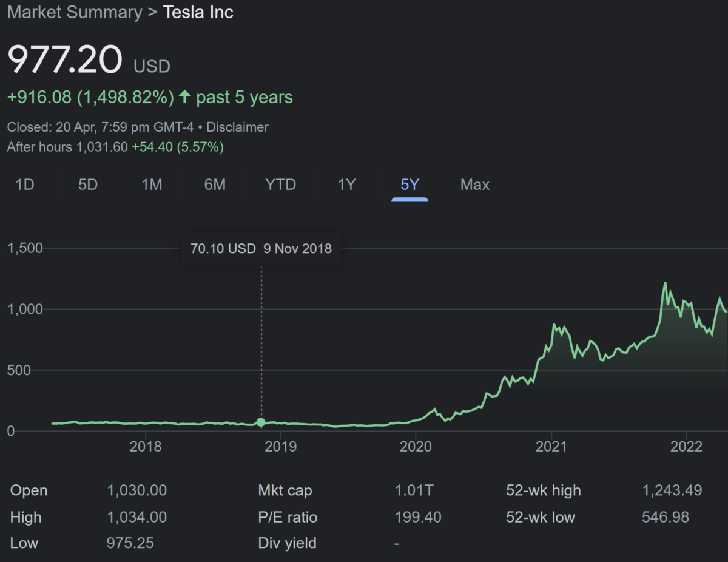Open the 6M chart view
The width and height of the screenshot is (728, 562).
(215, 185)
